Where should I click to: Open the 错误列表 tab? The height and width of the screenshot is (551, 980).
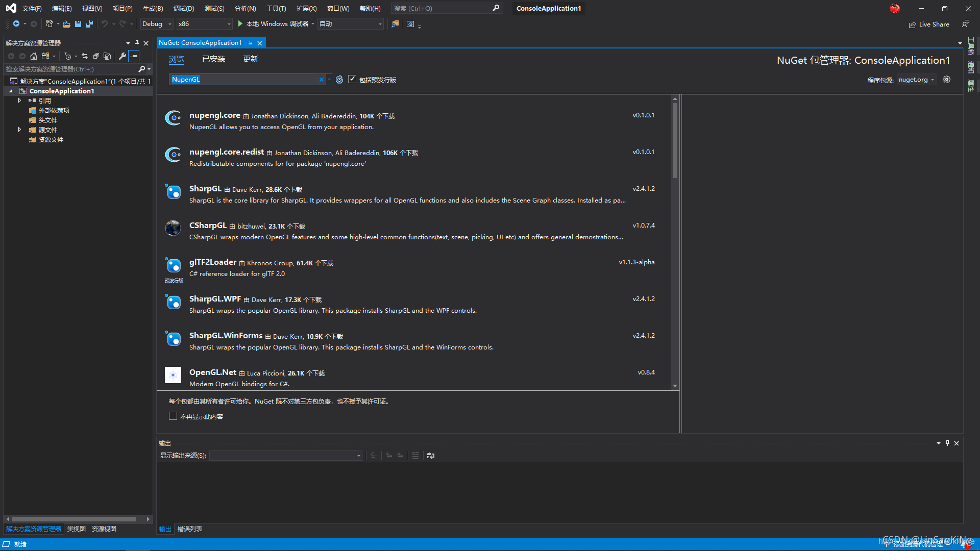click(x=190, y=529)
